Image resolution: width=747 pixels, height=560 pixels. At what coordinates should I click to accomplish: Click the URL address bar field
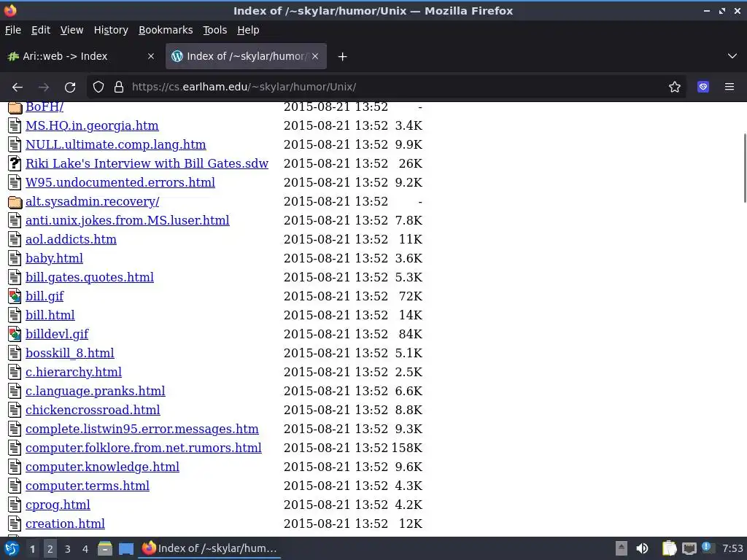386,87
